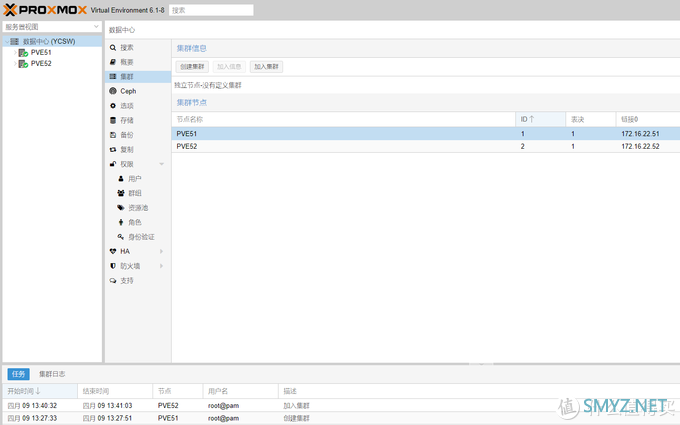This screenshot has height=425, width=680.
Task: Click the 节点名称 column header
Action: click(343, 119)
